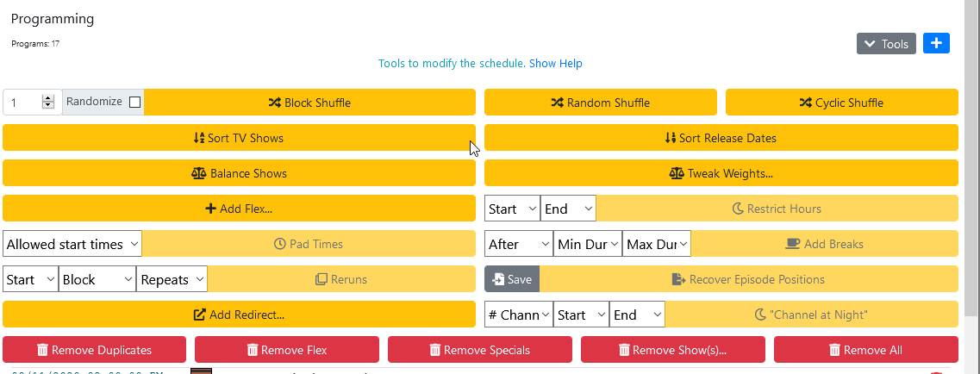Click Sort Release Dates button

click(x=721, y=138)
